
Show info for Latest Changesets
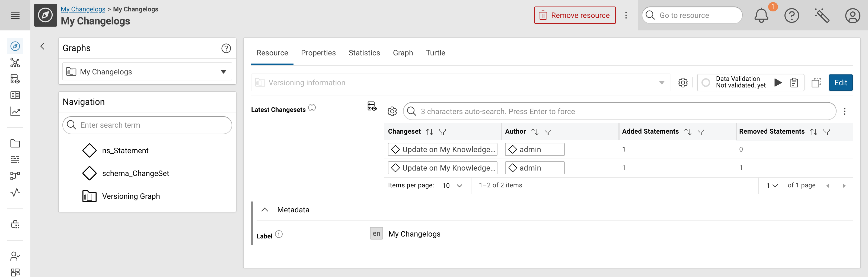[x=312, y=108]
